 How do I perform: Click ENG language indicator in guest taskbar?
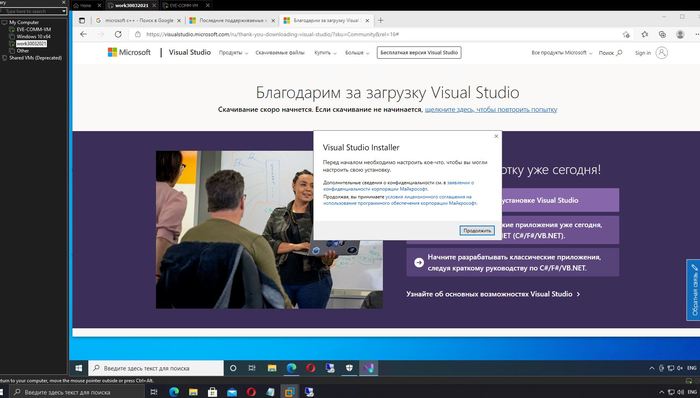(x=692, y=368)
